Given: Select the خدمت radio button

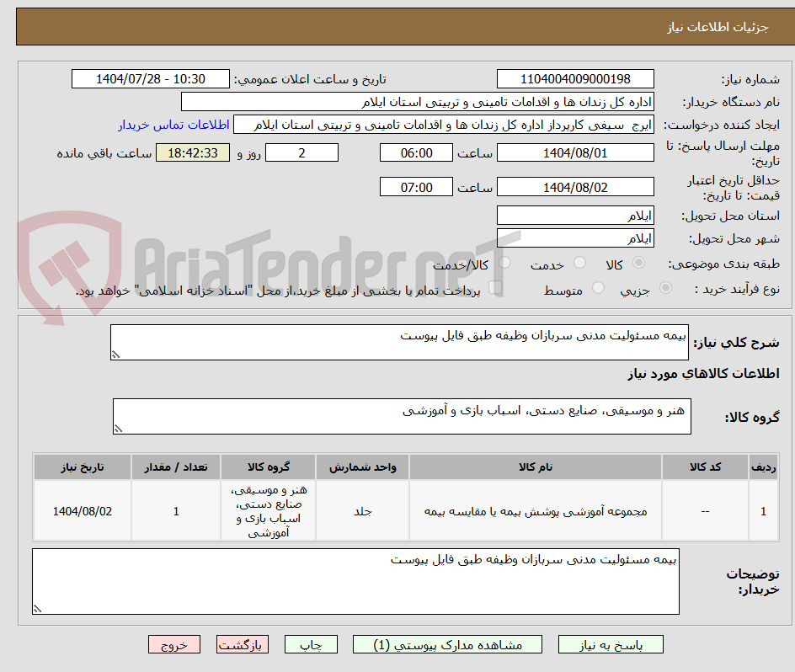Looking at the screenshot, I should pos(580,263).
